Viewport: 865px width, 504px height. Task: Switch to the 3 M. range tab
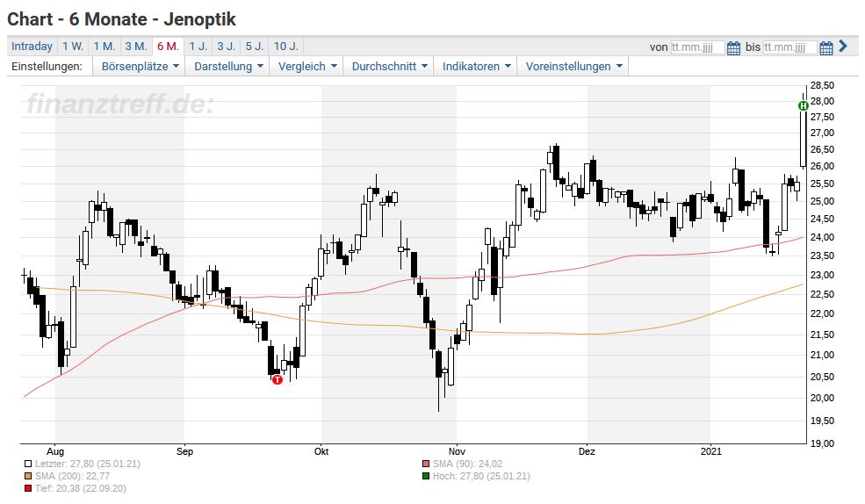136,47
